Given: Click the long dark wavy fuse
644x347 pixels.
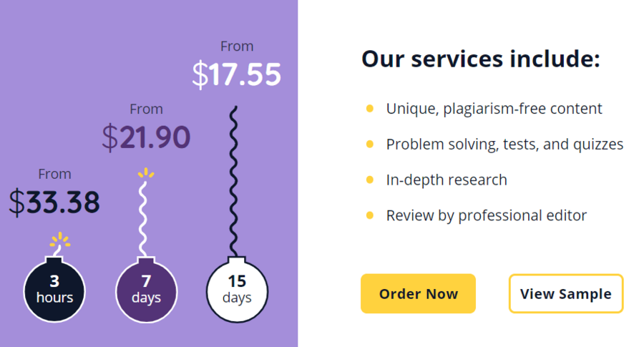Looking at the screenshot, I should 233,182.
